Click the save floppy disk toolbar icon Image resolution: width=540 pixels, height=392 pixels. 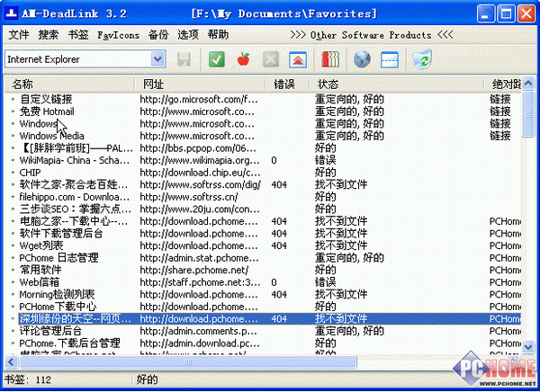pos(184,59)
